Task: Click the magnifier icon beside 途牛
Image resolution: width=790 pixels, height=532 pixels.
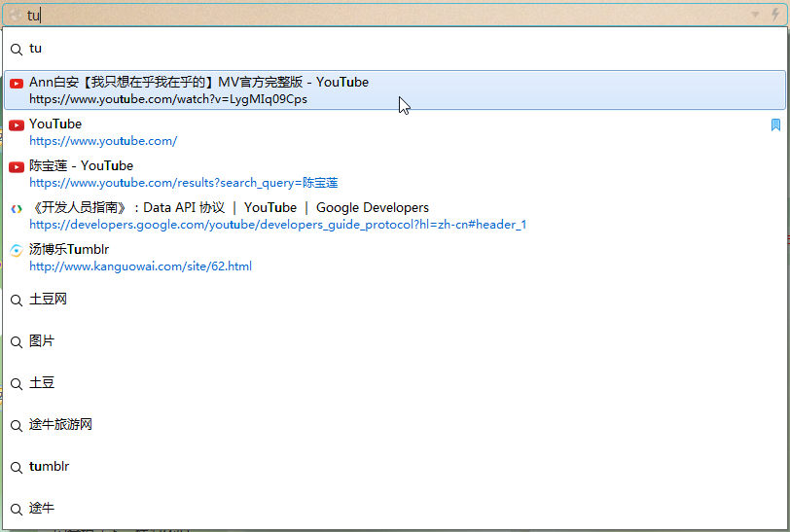Action: (17, 510)
